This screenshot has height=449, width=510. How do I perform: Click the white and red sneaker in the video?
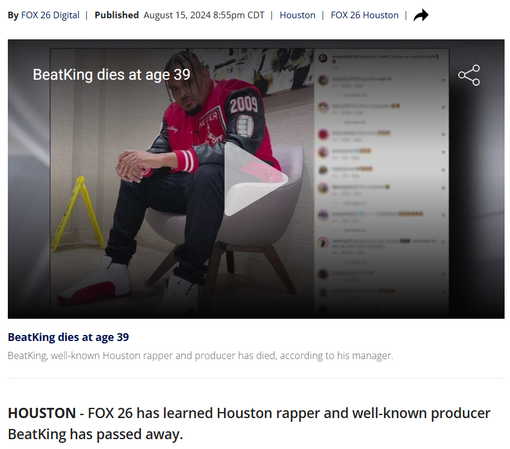pos(95,279)
